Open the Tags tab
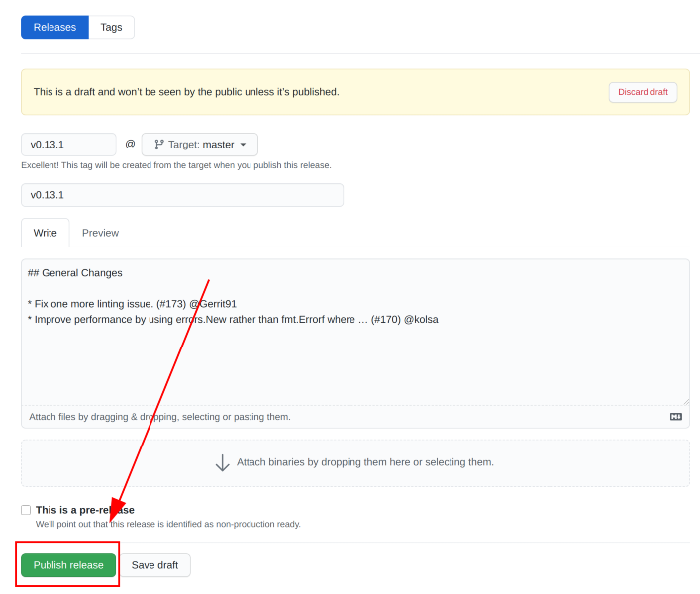Image resolution: width=700 pixels, height=594 pixels. click(x=111, y=27)
